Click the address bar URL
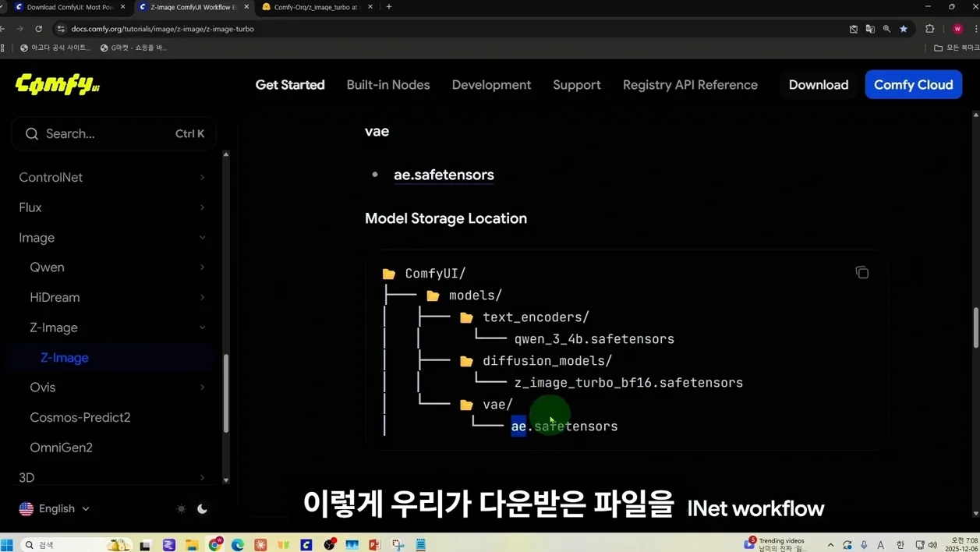 pos(162,29)
